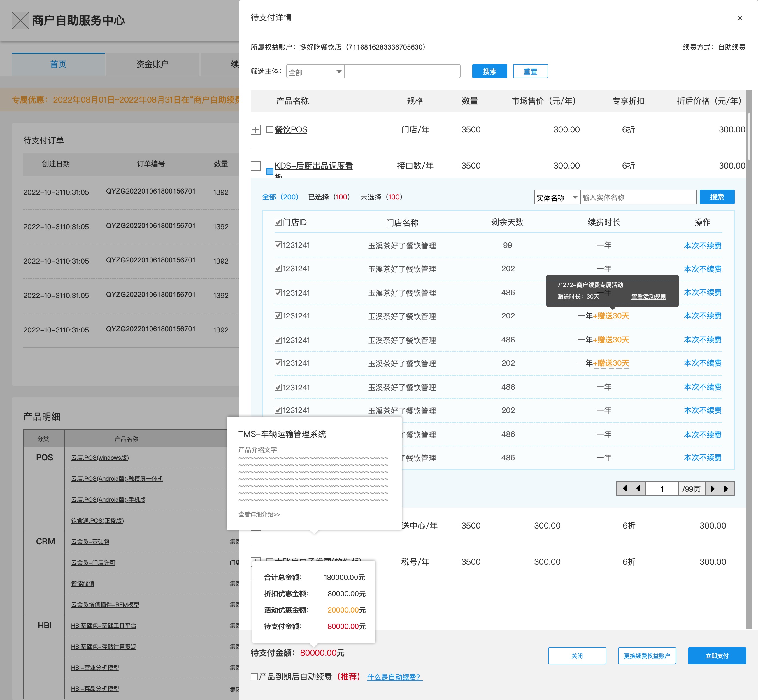
Task: Open the KDS-后厨出品调度看板 product link
Action: click(313, 166)
